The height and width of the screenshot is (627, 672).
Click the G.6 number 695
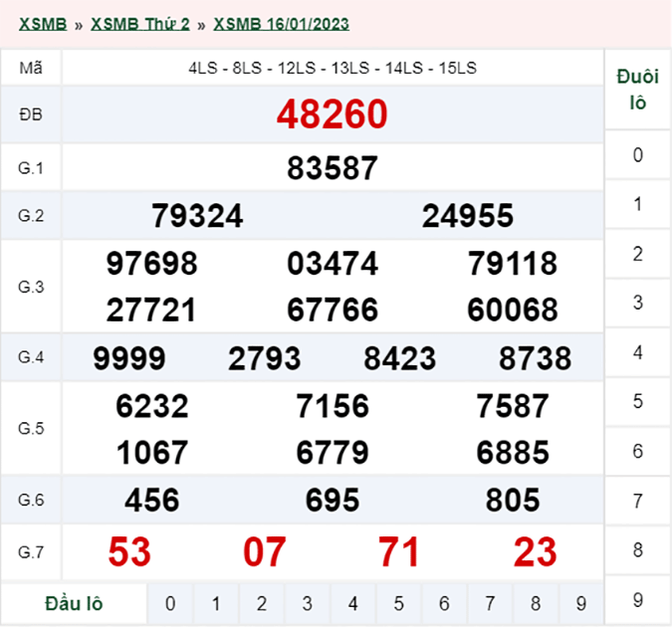pyautogui.click(x=332, y=500)
